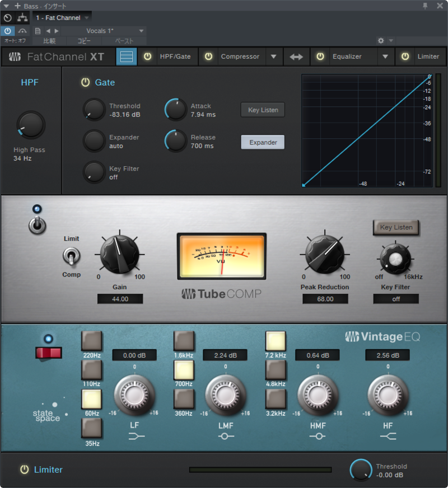Click the HF gain field 2.56 dB

(x=388, y=355)
